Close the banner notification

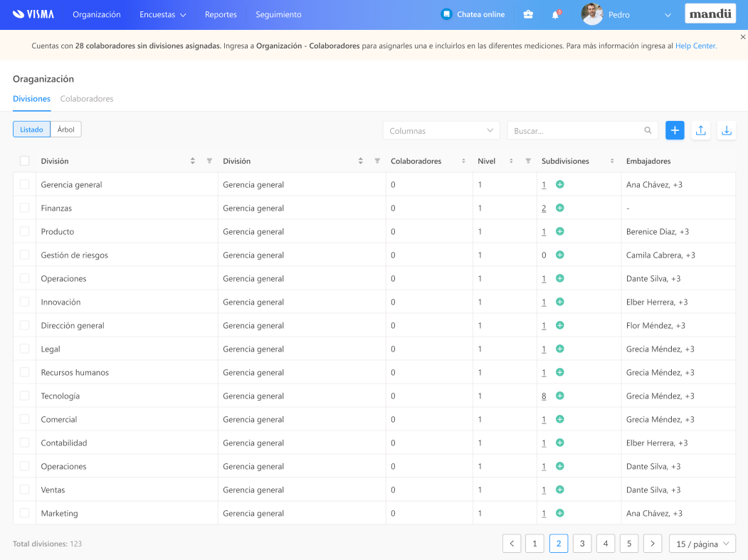pos(743,37)
